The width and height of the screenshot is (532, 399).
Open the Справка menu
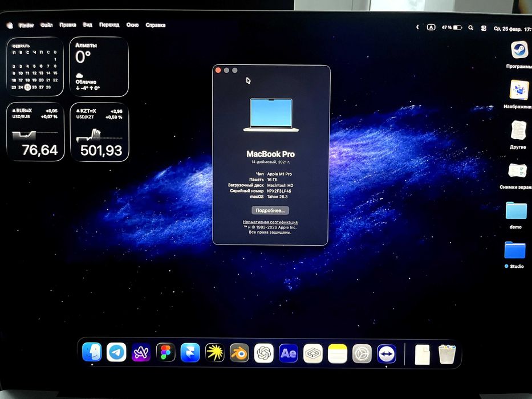[156, 25]
